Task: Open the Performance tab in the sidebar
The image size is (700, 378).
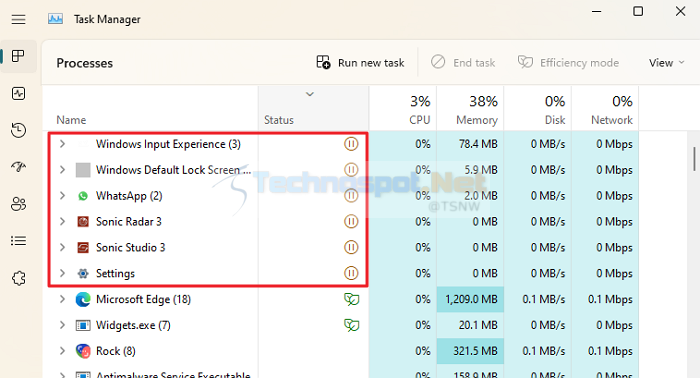Action: pyautogui.click(x=18, y=93)
